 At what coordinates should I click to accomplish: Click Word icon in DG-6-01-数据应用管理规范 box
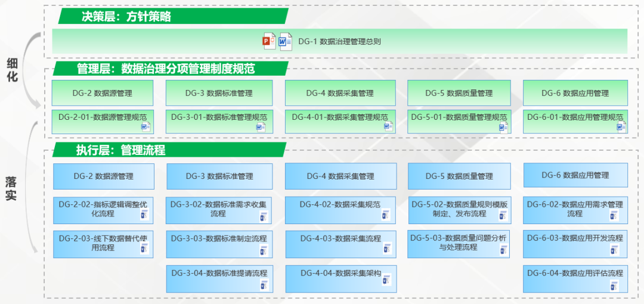[619, 126]
